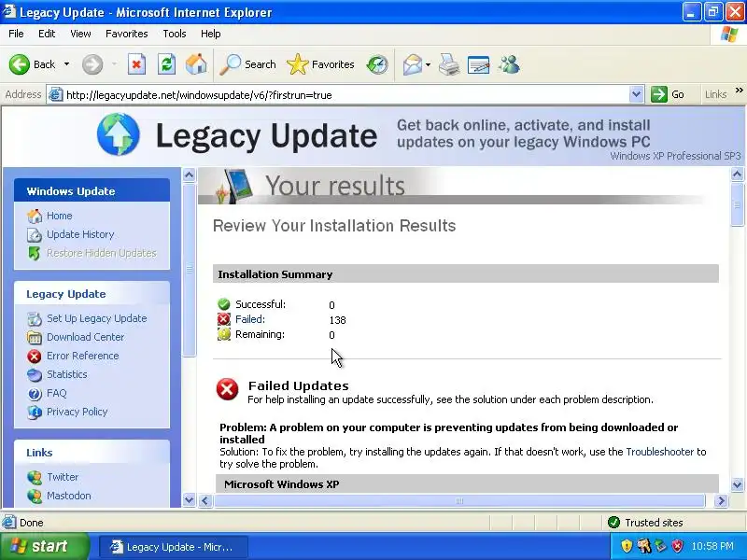Click the large Failed Updates error icon

[227, 389]
